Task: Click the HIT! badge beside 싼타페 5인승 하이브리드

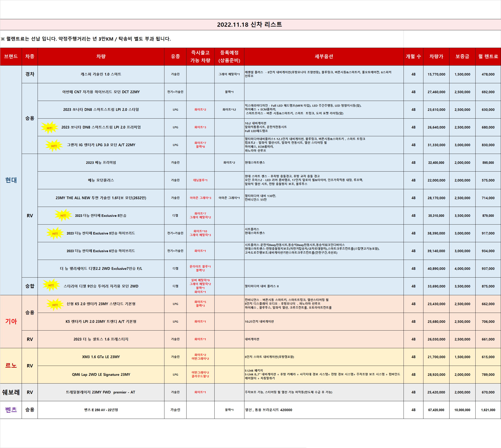Action: click(55, 233)
